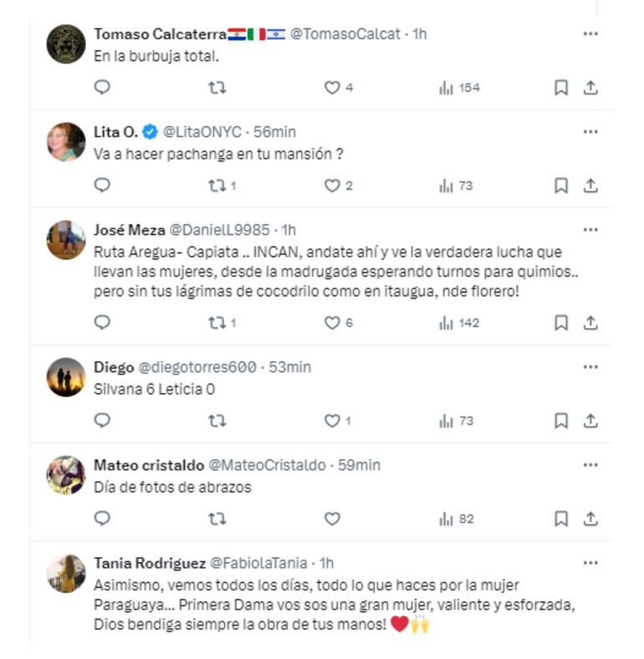
Task: Bookmark Tomaso Calcaterra's tweet
Action: (x=561, y=88)
